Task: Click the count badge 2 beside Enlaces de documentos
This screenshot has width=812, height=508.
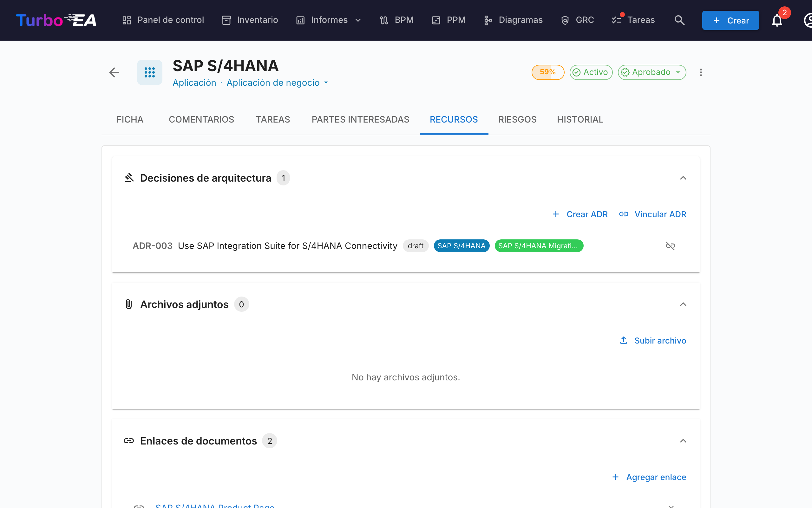Action: [270, 441]
